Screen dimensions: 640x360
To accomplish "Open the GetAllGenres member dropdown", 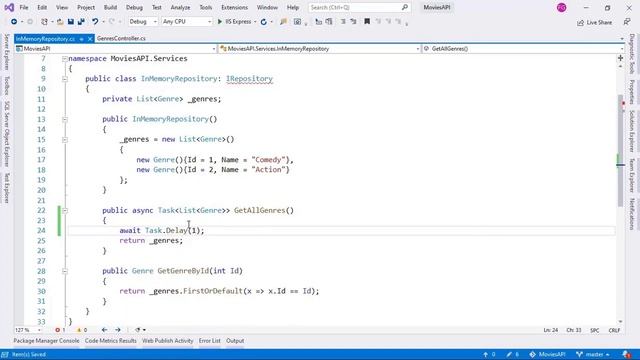I will pos(523,49).
